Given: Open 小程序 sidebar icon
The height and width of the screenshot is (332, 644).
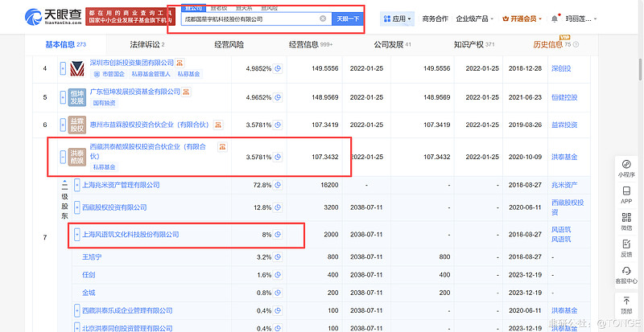Looking at the screenshot, I should (626, 169).
